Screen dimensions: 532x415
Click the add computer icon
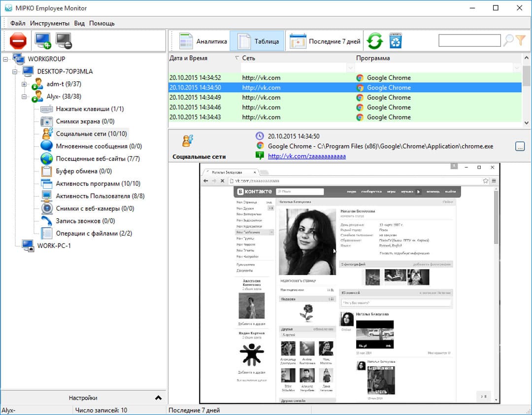43,41
